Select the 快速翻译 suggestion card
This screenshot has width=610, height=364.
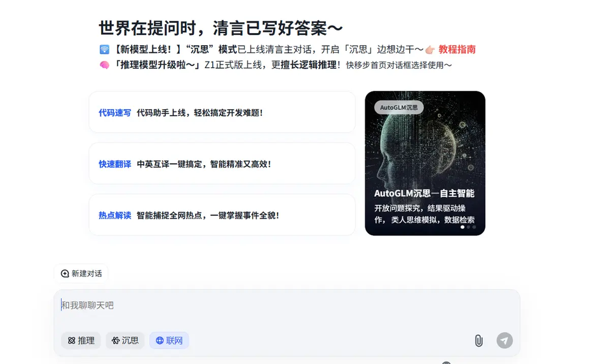222,164
